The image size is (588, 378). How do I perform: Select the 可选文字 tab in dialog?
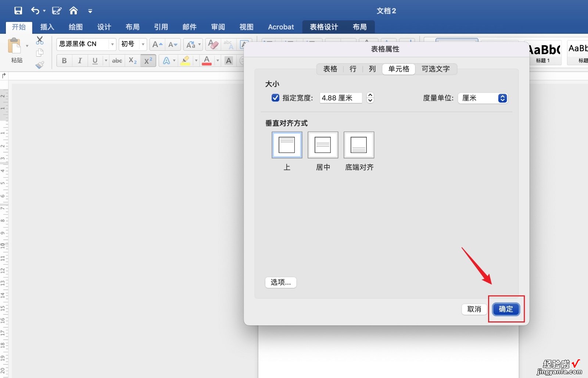(436, 69)
